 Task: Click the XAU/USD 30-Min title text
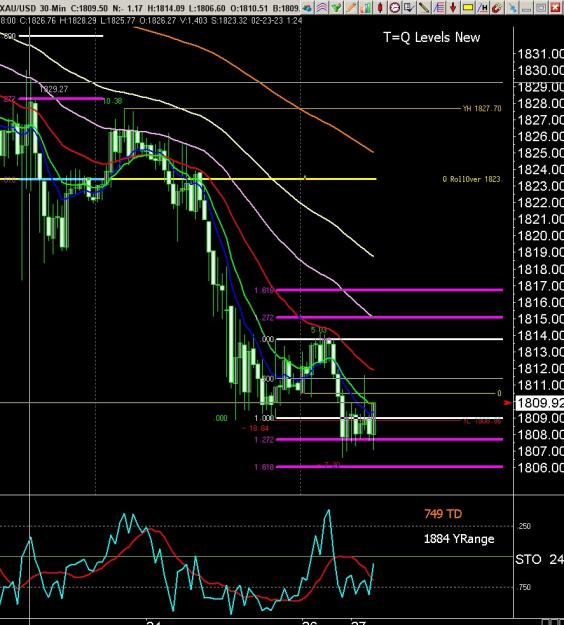(x=33, y=8)
